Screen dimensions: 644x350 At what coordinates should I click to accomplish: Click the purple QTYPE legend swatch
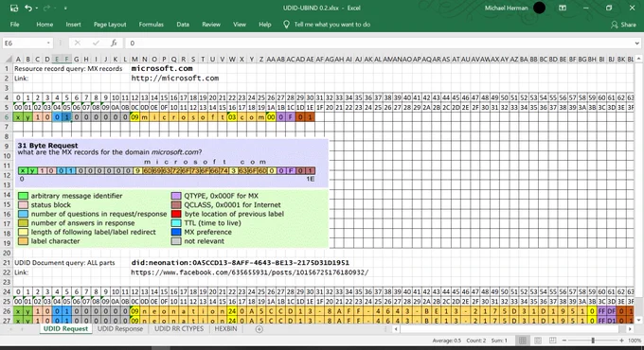point(176,196)
